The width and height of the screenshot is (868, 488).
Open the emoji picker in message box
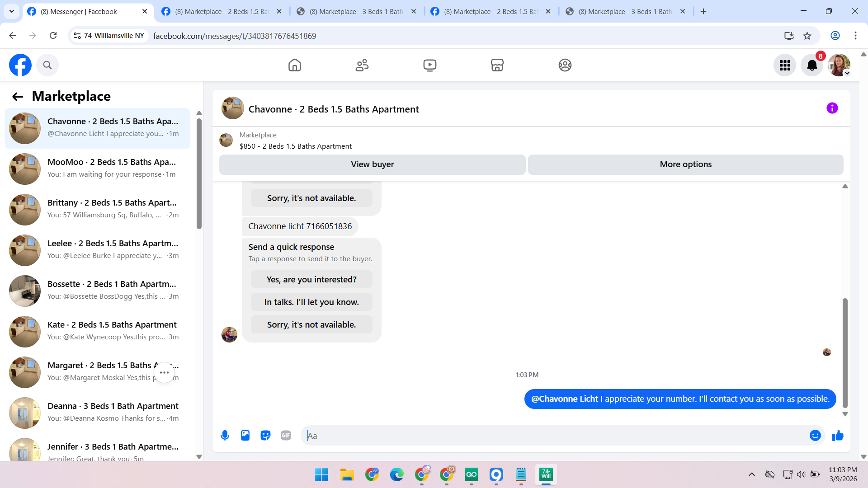coord(815,436)
